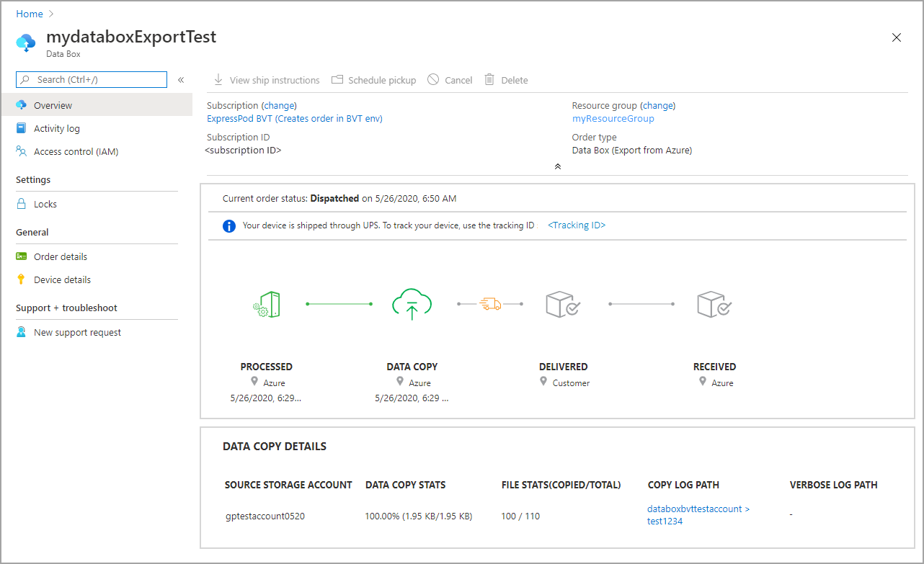Click the Cancel order action

coord(450,80)
